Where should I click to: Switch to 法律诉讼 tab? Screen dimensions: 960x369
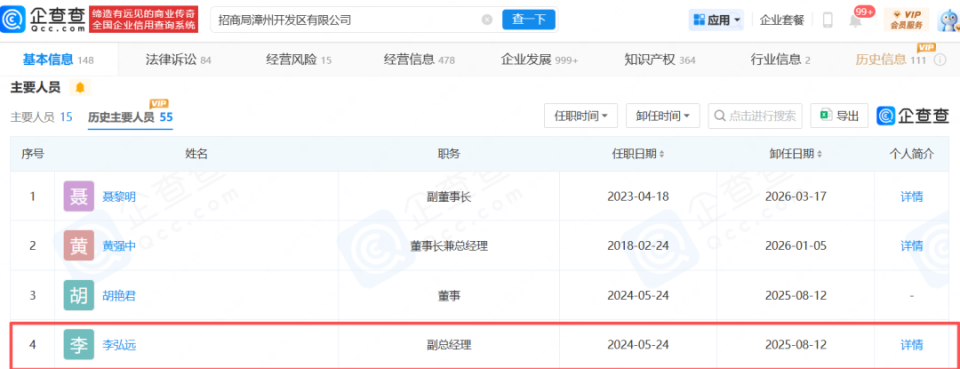[x=178, y=60]
